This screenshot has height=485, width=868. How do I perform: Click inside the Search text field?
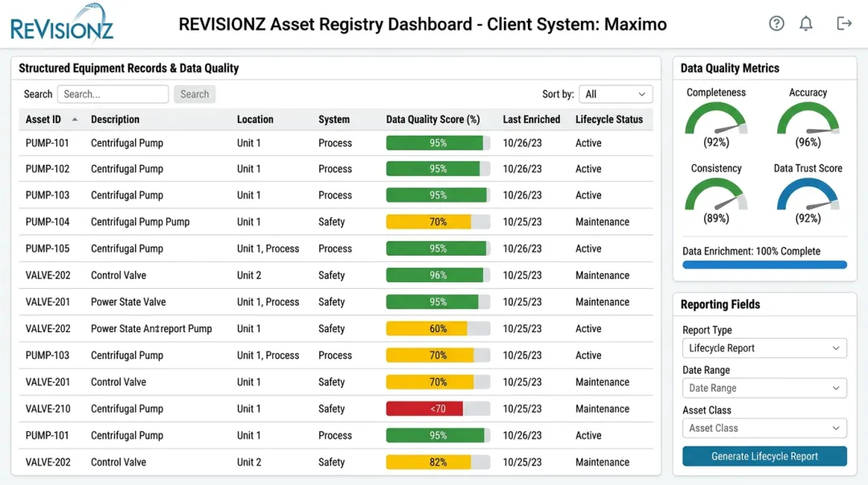point(113,94)
